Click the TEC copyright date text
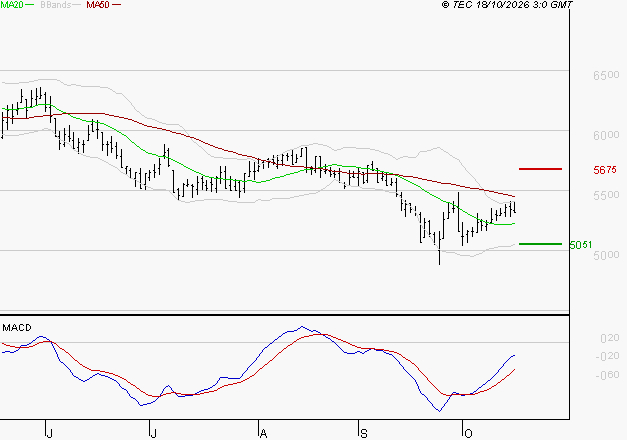627x440 pixels. (x=507, y=5)
